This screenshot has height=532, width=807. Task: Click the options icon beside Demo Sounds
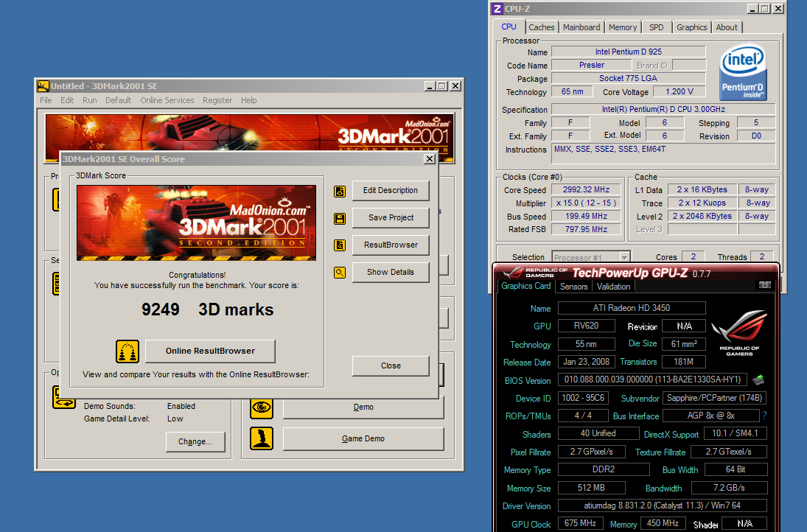[x=64, y=397]
